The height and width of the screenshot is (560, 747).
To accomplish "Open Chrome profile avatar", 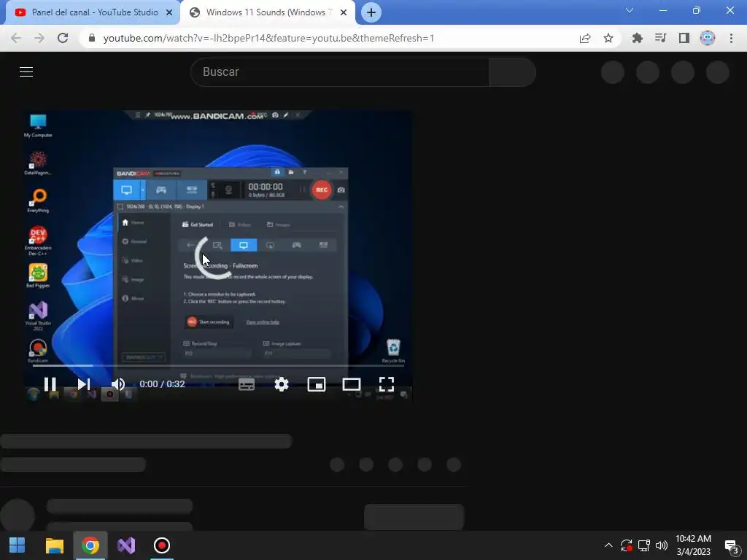I will point(708,38).
